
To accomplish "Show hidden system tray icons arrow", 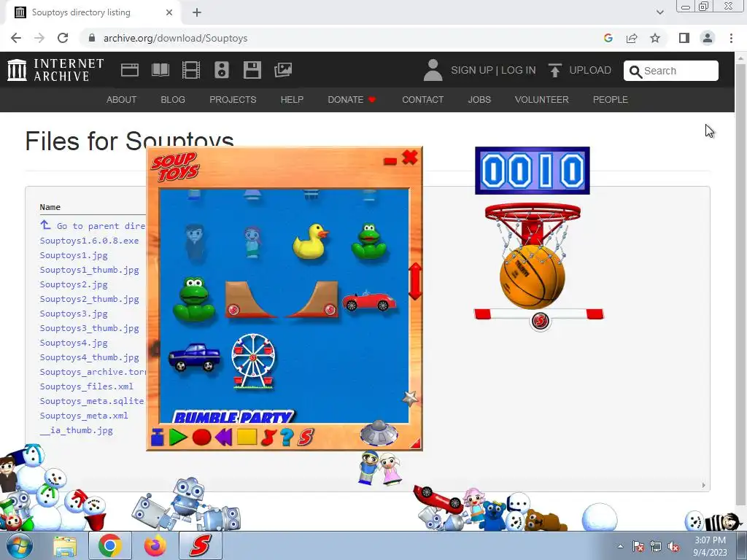I will coord(620,546).
